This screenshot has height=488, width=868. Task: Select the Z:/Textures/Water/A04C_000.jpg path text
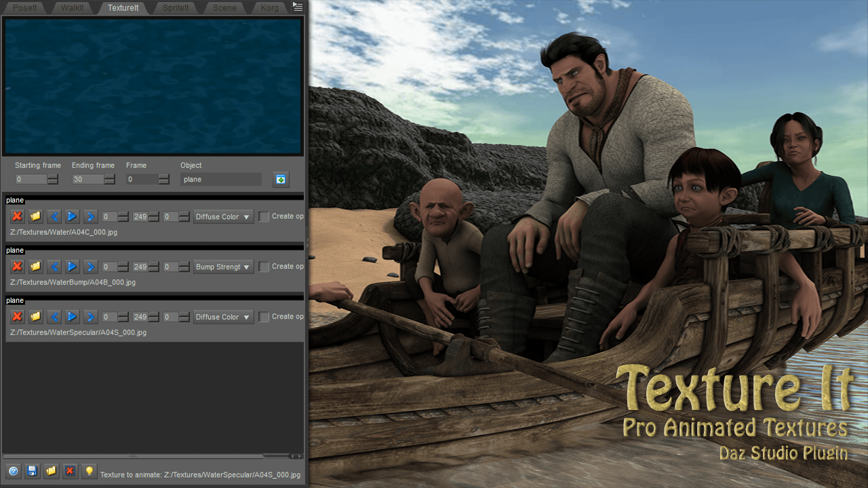coord(64,232)
